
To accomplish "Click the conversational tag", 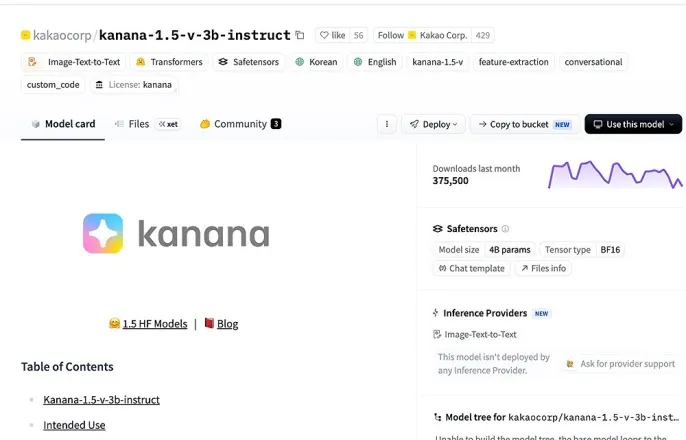I will (593, 62).
